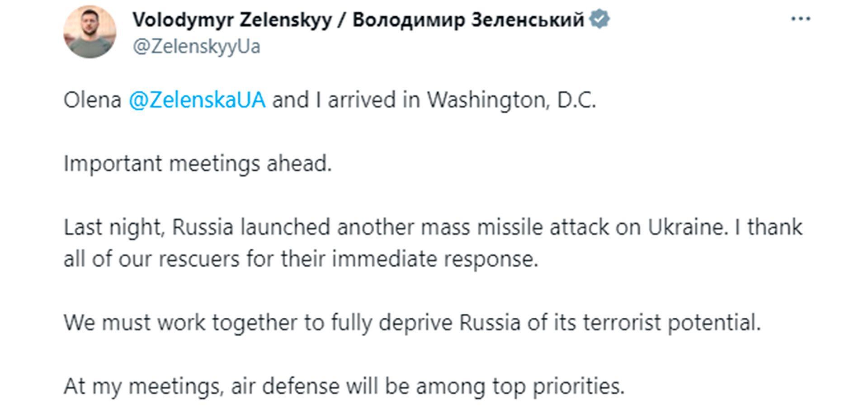This screenshot has width=868, height=419.
Task: Click the blue verified badge icon
Action: coord(599,20)
